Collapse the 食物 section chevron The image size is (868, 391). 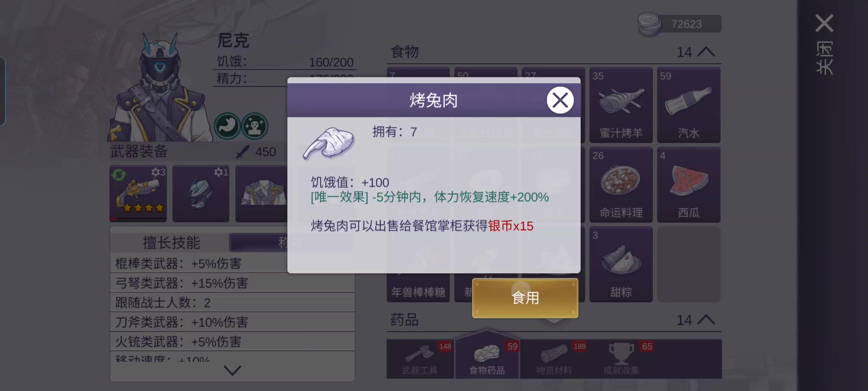706,52
